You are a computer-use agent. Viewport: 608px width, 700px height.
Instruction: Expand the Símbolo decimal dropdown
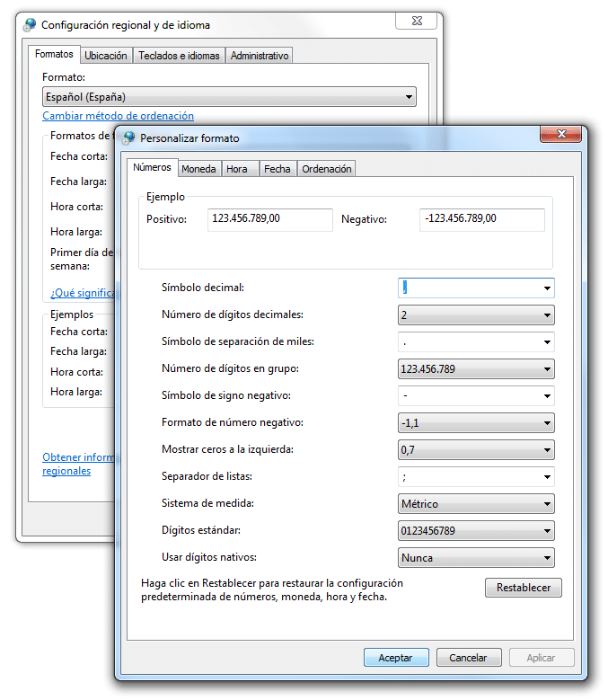(x=546, y=288)
